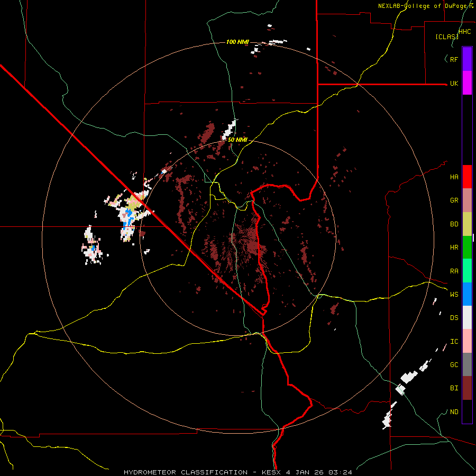Screen dimensions: 476x476
Task: Click the ND black legend swatch
Action: click(x=467, y=411)
